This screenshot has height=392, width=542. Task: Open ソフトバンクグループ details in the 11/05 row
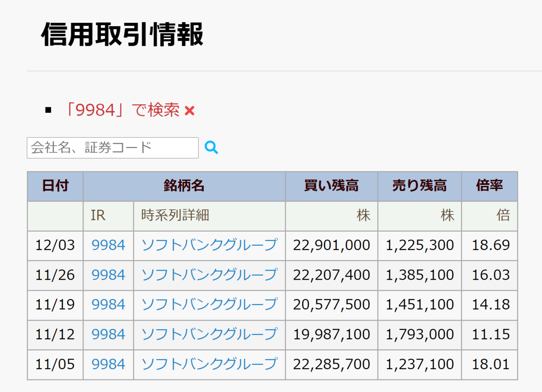tap(209, 364)
